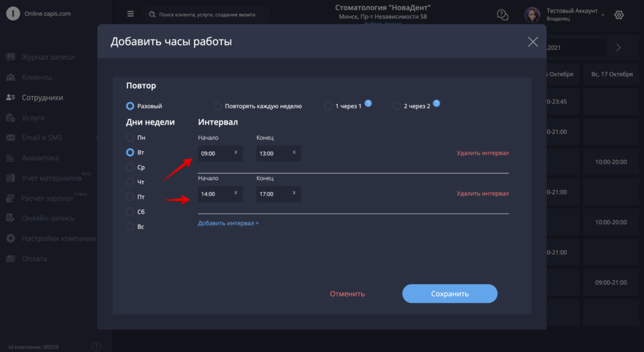644x352 pixels.
Task: Select Повторять каждую неделю radio option
Action: pos(218,106)
